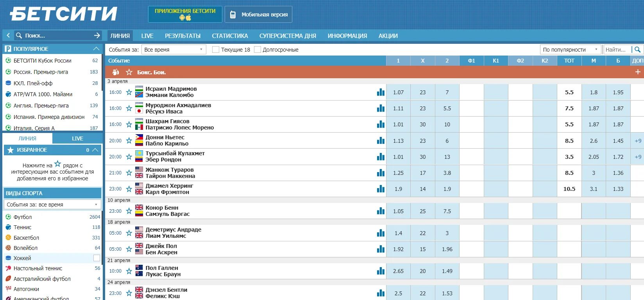The width and height of the screenshot is (644, 300).
Task: Click the back chevron next to search box
Action: point(8,36)
